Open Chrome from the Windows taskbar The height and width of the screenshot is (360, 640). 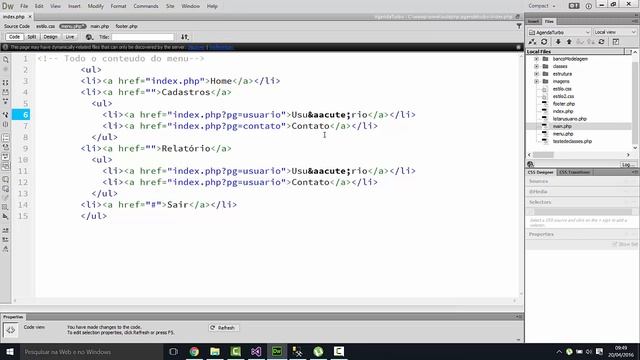click(x=194, y=351)
